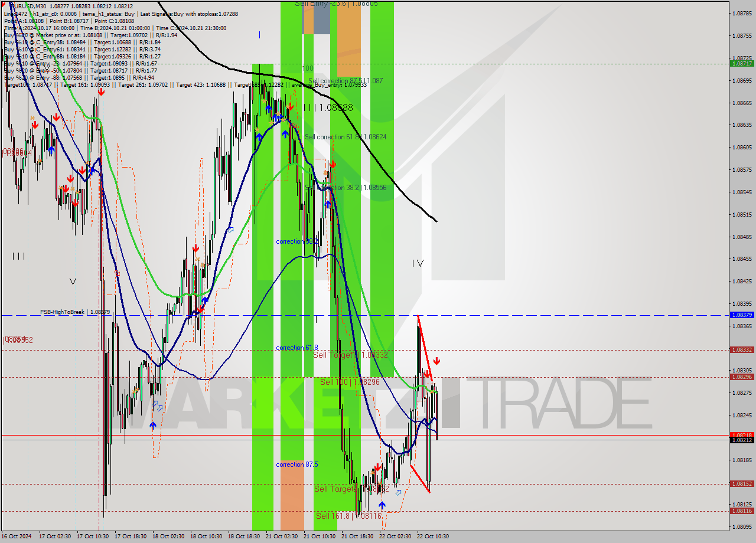Click the '22 Oct 10:30' time axis label
Screen dimensions: 756x543
coord(433,537)
